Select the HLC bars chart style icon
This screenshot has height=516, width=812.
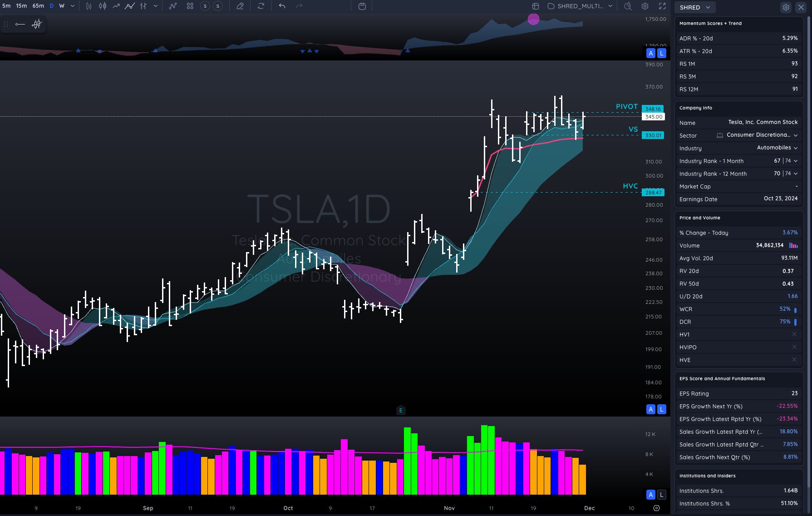point(143,6)
